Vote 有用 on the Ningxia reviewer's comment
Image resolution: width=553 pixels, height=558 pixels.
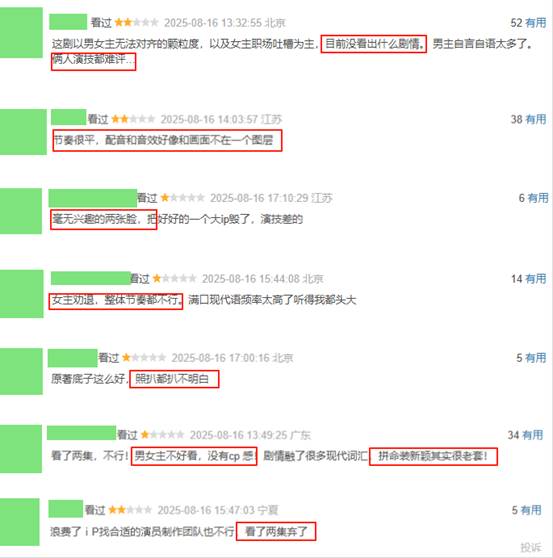click(x=531, y=510)
